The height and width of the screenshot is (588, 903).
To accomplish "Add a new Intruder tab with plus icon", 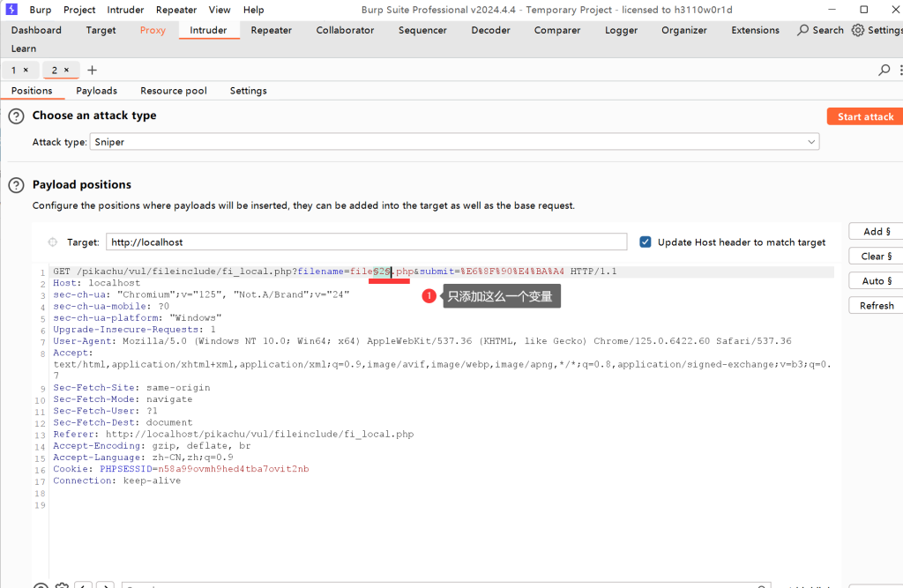I will coord(92,71).
